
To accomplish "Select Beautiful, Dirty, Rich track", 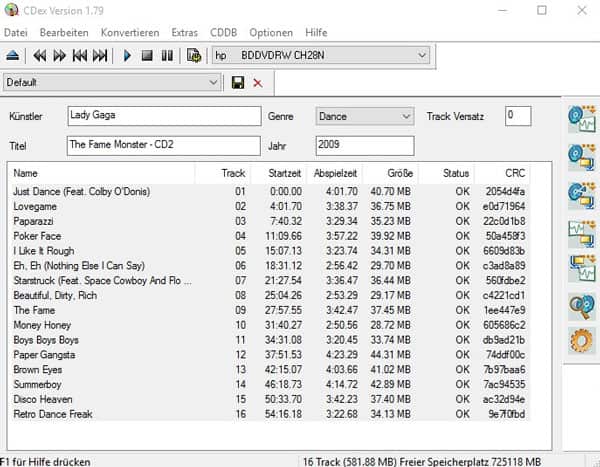I will coord(269,296).
